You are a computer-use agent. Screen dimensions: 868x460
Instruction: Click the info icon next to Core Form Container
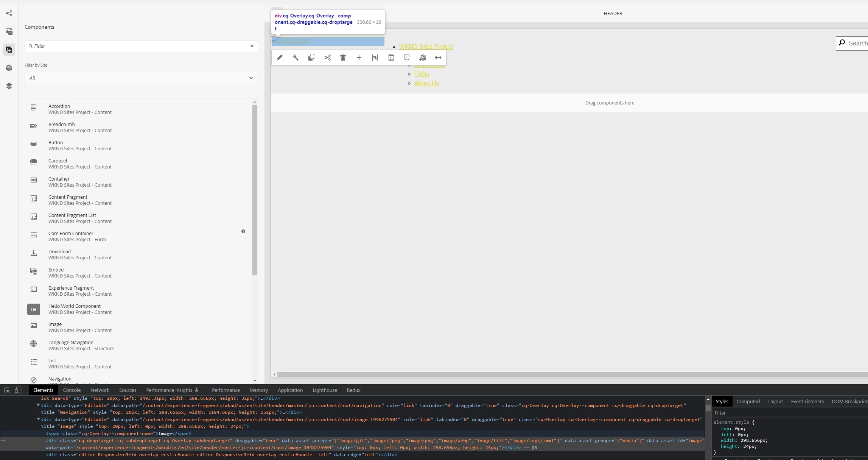coord(243,231)
